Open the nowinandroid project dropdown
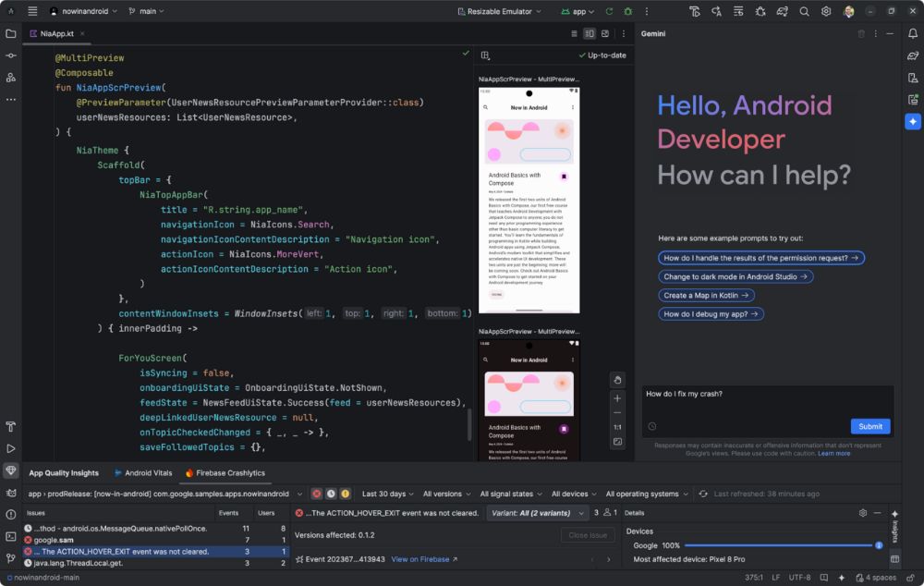924x586 pixels. pyautogui.click(x=83, y=11)
